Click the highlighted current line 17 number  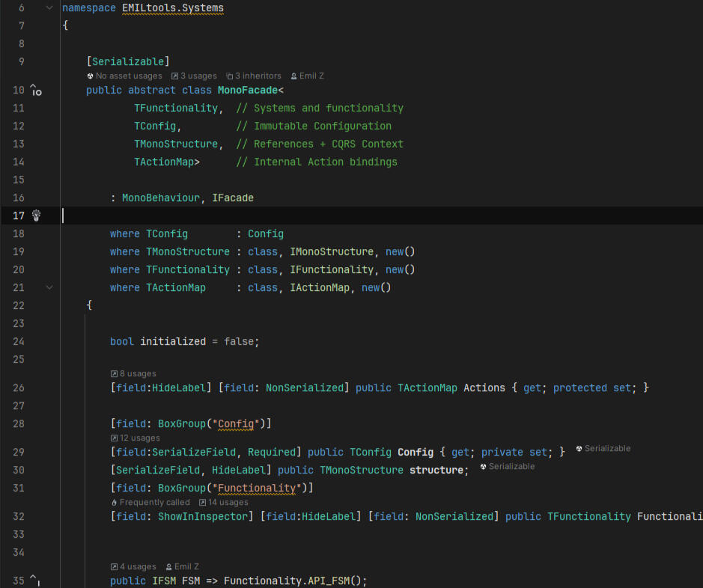coord(20,215)
